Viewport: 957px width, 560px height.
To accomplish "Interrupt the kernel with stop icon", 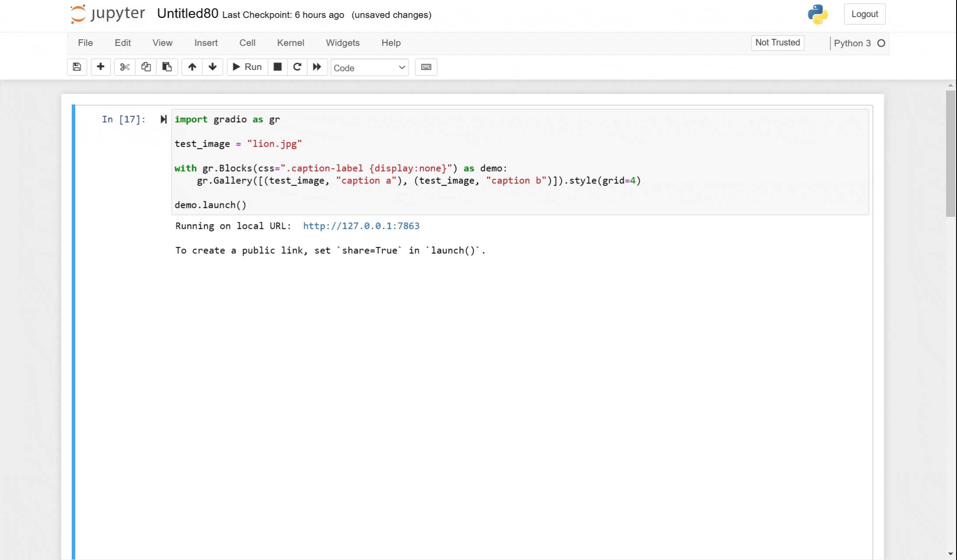I will (x=278, y=67).
